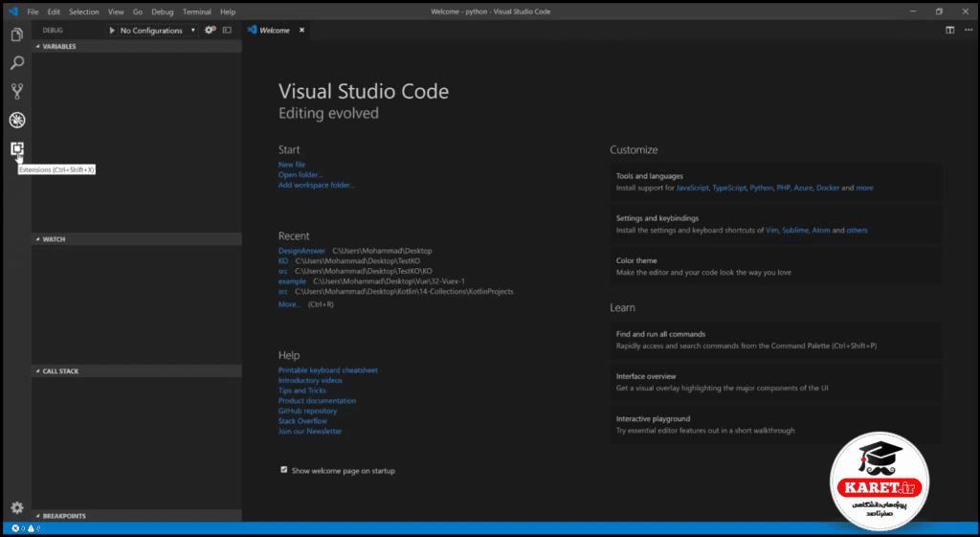This screenshot has width=980, height=537.
Task: Open recent DesignAnswer folder
Action: click(x=301, y=251)
